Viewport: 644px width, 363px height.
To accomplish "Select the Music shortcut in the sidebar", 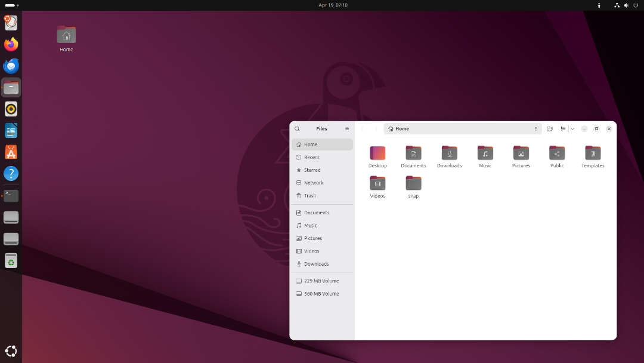I will point(311,225).
